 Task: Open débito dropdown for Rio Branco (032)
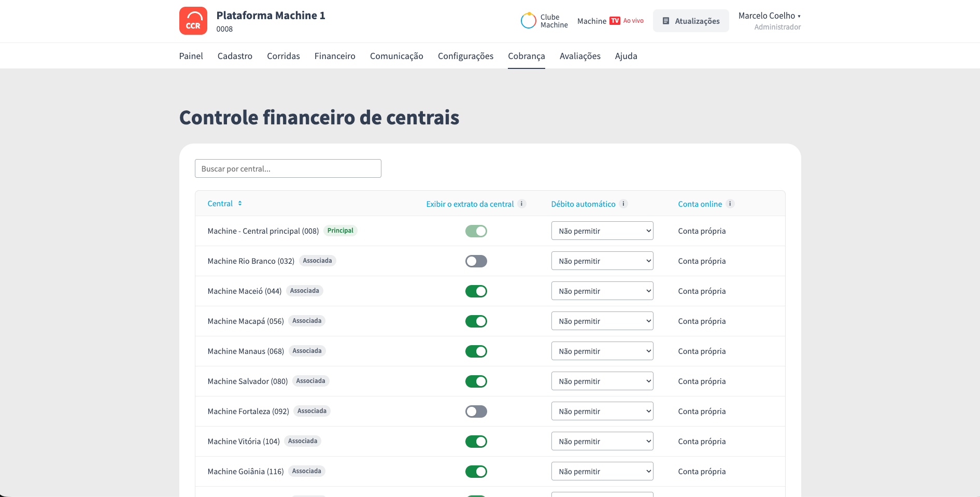pos(602,261)
